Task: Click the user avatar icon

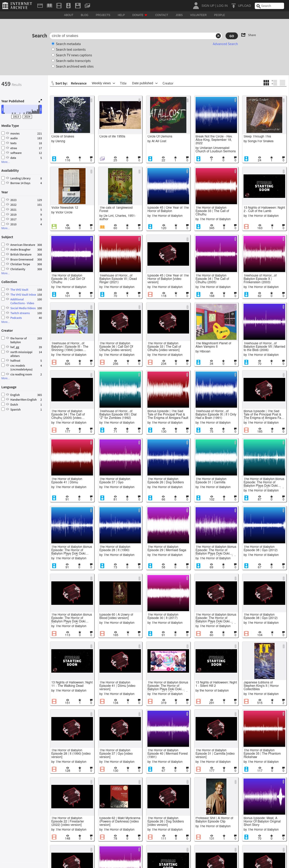Action: pyautogui.click(x=196, y=6)
